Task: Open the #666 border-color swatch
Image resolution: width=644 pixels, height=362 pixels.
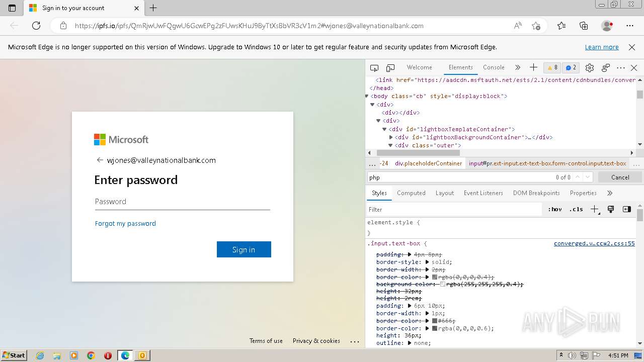Action: [435, 321]
